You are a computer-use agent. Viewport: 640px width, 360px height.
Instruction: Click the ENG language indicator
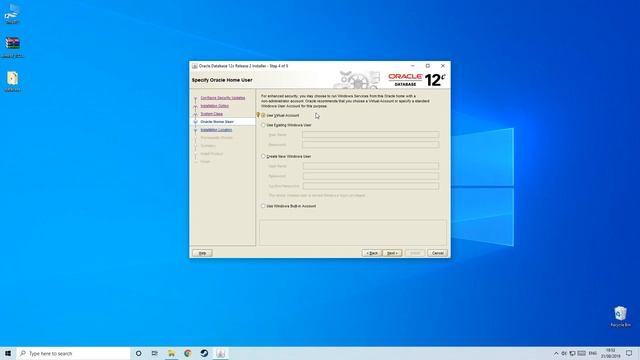pos(593,353)
